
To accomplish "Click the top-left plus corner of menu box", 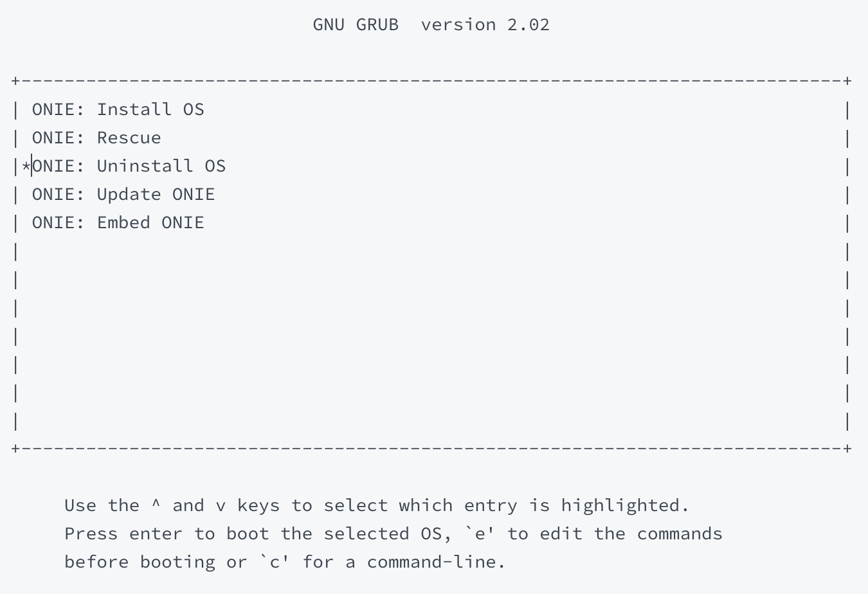I will tap(15, 81).
